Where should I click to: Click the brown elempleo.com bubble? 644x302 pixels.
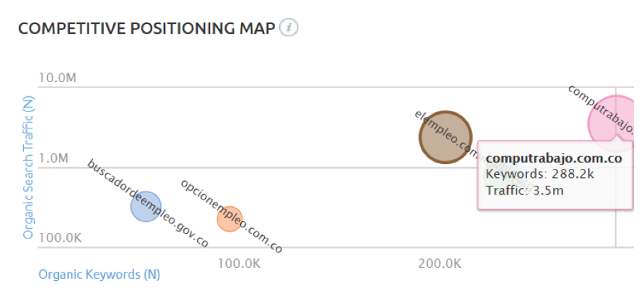pyautogui.click(x=446, y=137)
